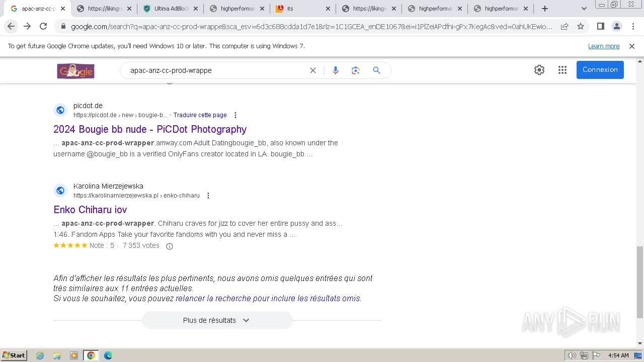
Task: Start a voice search with the microphone
Action: pyautogui.click(x=336, y=70)
